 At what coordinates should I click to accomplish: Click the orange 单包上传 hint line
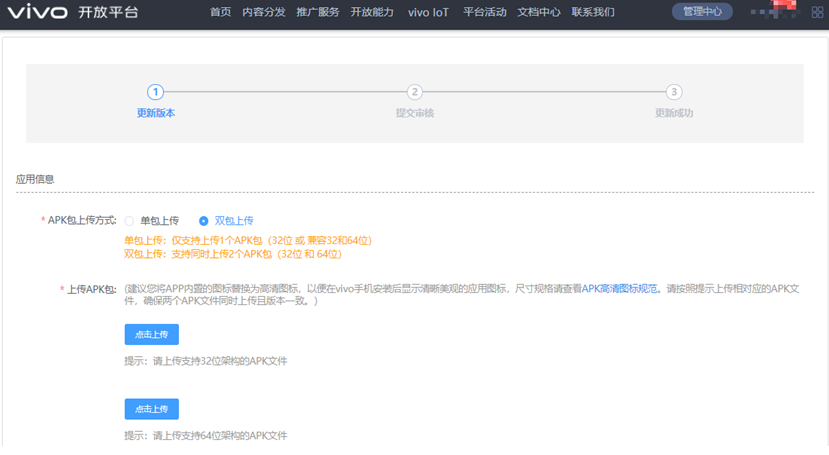[x=248, y=240]
